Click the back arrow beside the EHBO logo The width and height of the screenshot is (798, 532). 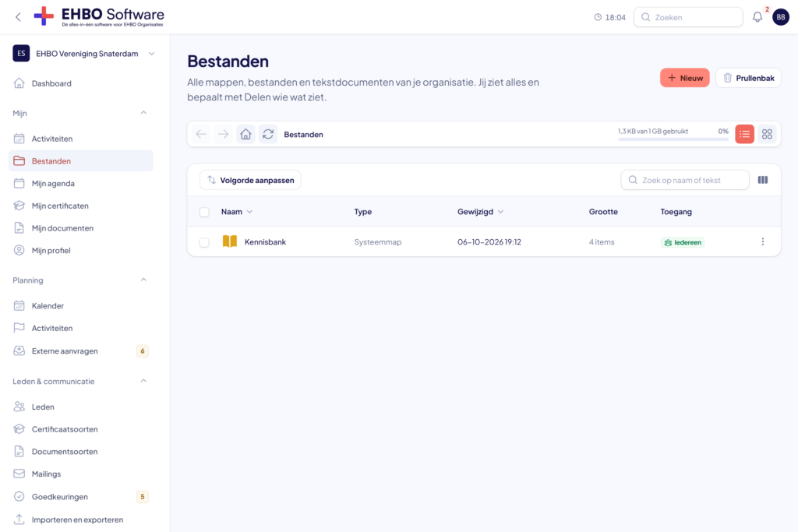tap(19, 17)
